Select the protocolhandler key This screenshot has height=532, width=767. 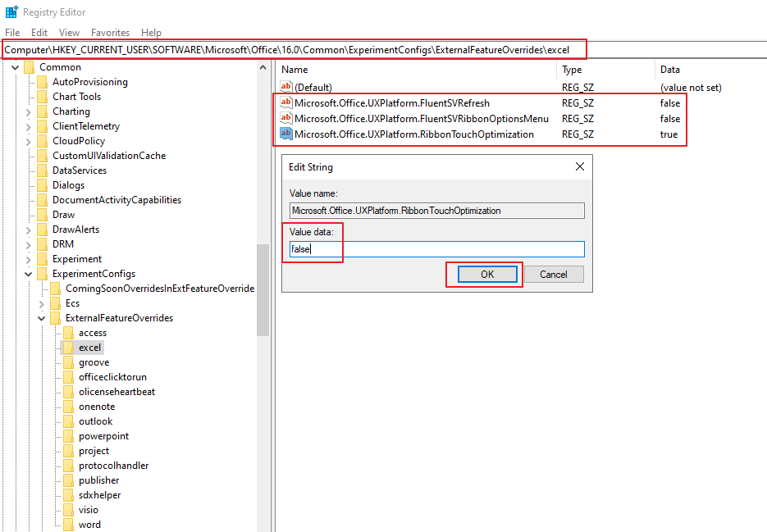(x=113, y=466)
